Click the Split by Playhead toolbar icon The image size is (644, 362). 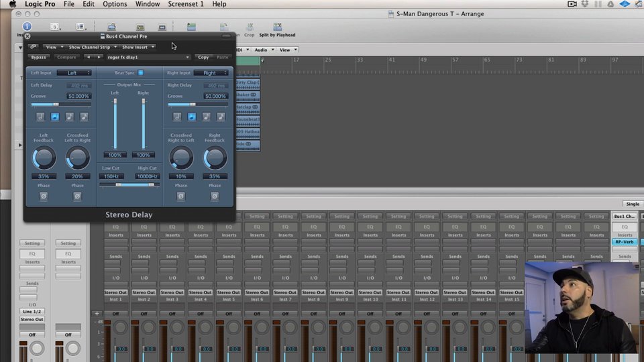click(x=278, y=27)
